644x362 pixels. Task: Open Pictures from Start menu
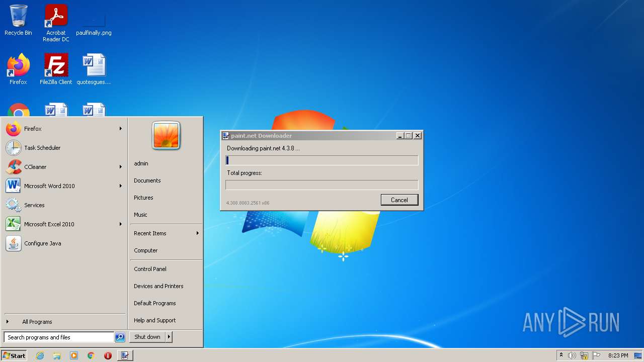pos(166,198)
